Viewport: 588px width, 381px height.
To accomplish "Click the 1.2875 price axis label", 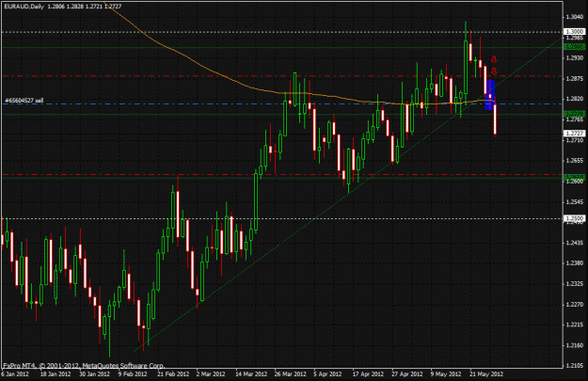I will (x=575, y=78).
